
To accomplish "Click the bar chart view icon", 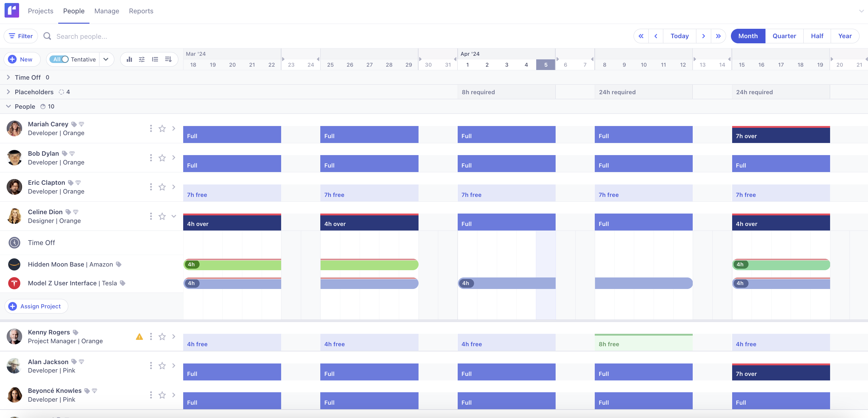I will click(x=129, y=59).
